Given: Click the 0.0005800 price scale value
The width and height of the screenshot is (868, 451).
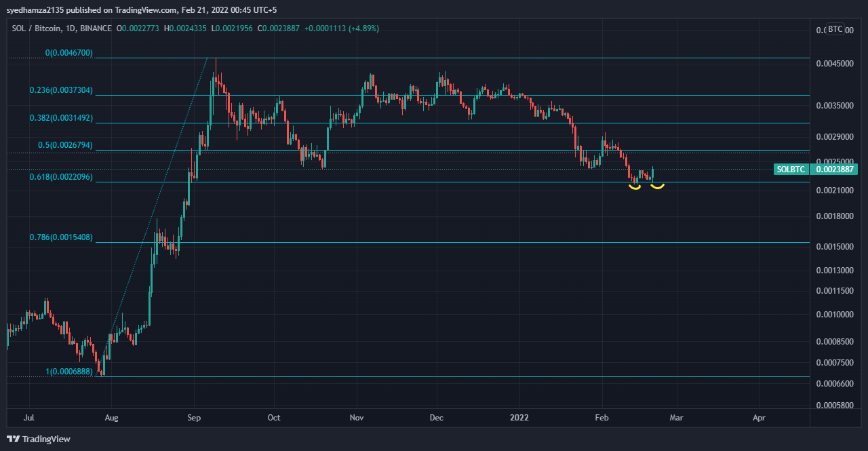Looking at the screenshot, I should point(833,405).
